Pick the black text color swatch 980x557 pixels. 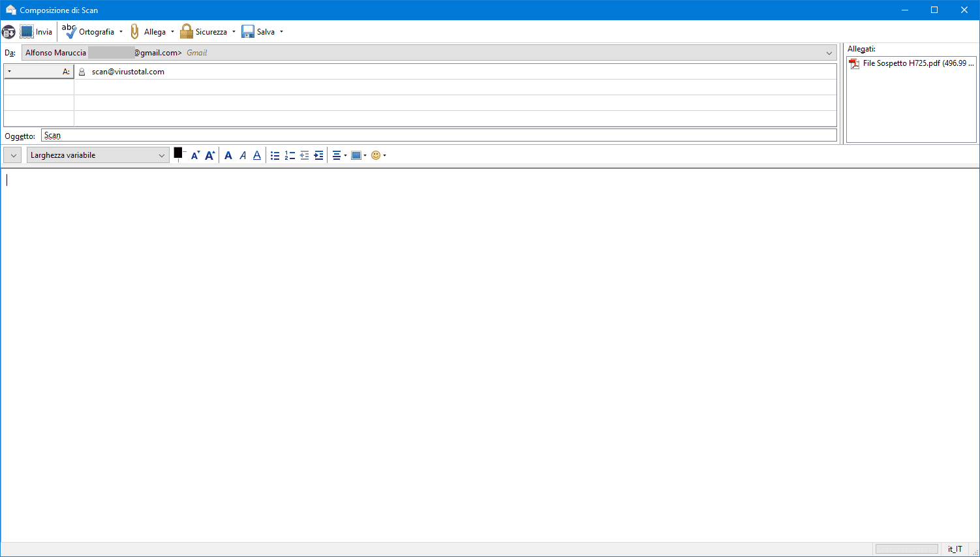(x=178, y=153)
